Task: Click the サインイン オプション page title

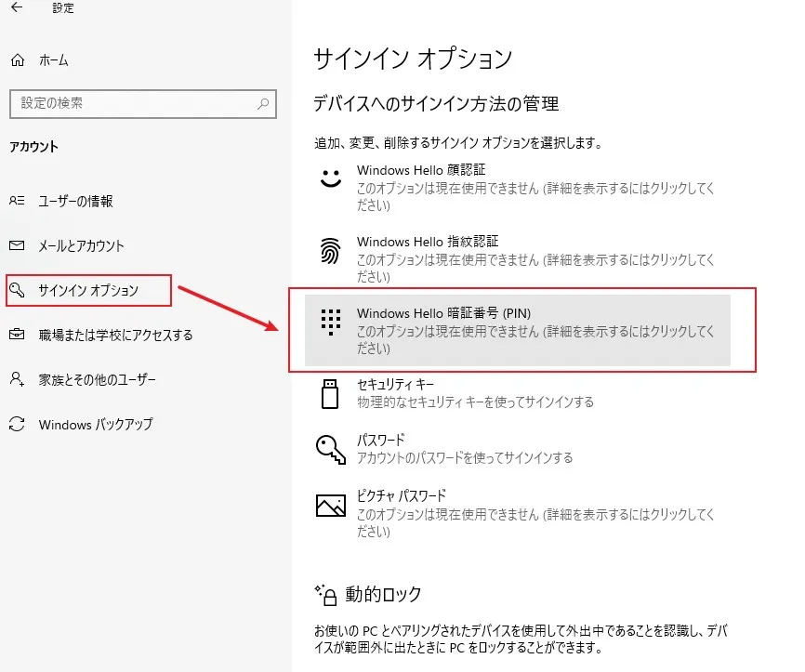Action: click(414, 58)
